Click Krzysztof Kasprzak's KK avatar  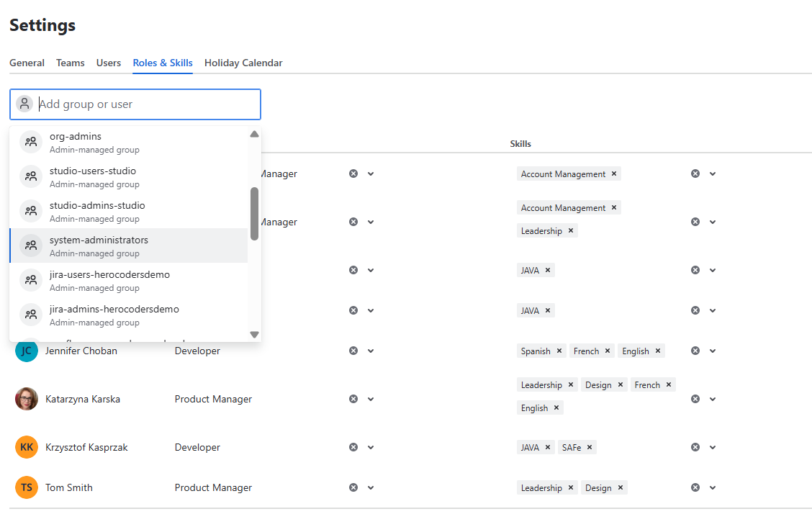[27, 447]
